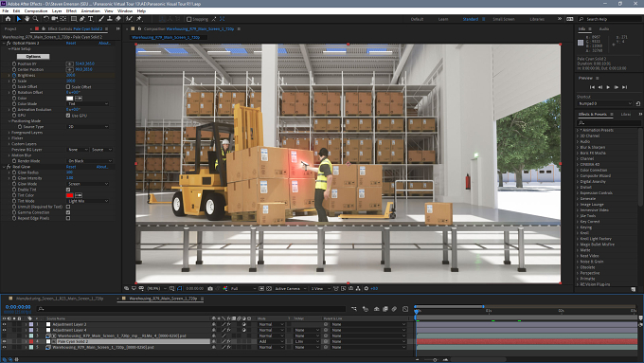Switch to the Small Screen workspace
The image size is (644, 363).
point(504,19)
